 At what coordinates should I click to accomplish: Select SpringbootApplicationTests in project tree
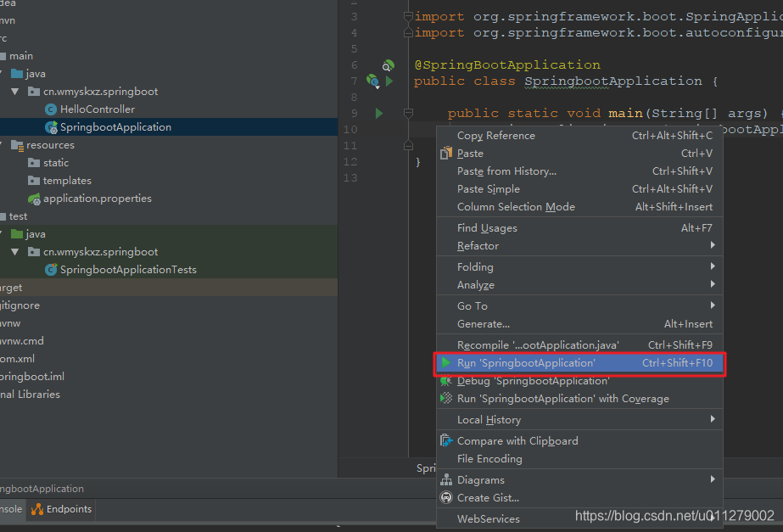pyautogui.click(x=169, y=270)
